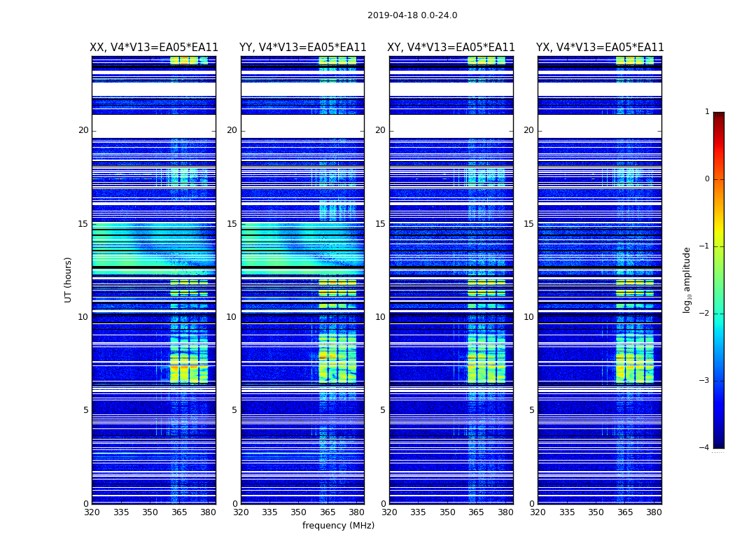The height and width of the screenshot is (560, 735).
Task: Select the XY spectrogram plot
Action: click(451, 280)
